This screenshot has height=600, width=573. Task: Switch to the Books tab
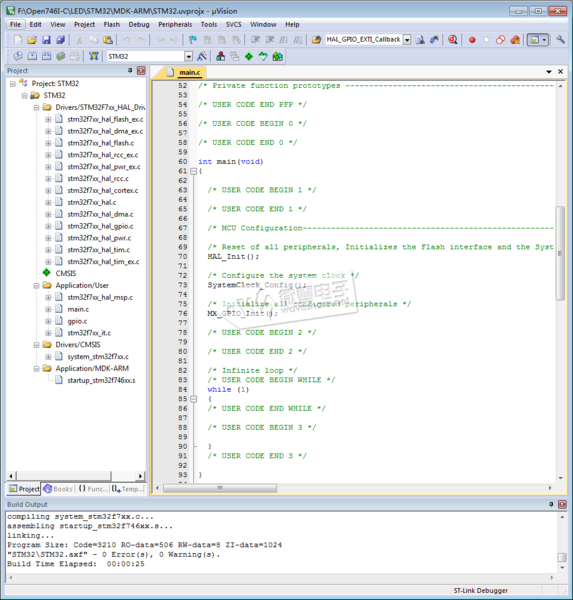click(x=58, y=489)
